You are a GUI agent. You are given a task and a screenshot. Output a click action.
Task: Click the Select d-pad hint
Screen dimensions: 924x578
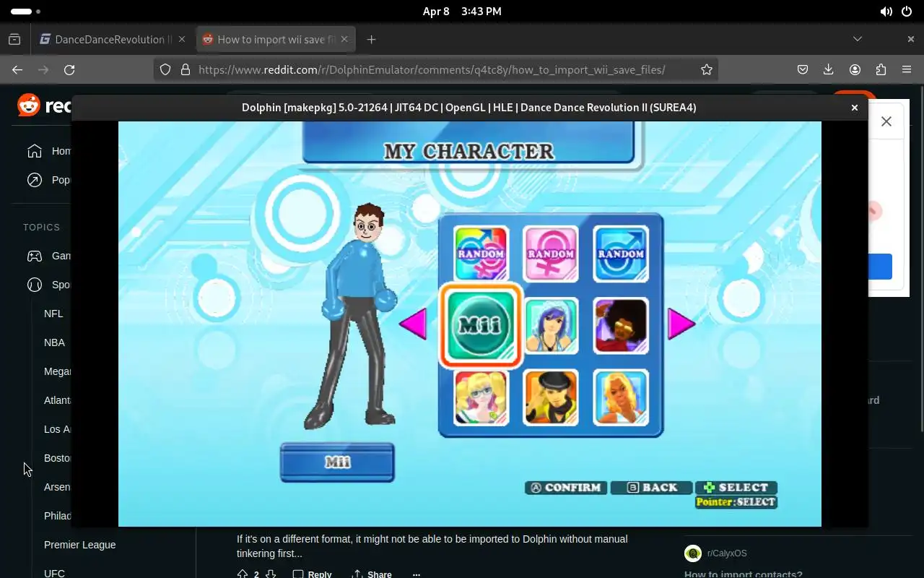736,488
